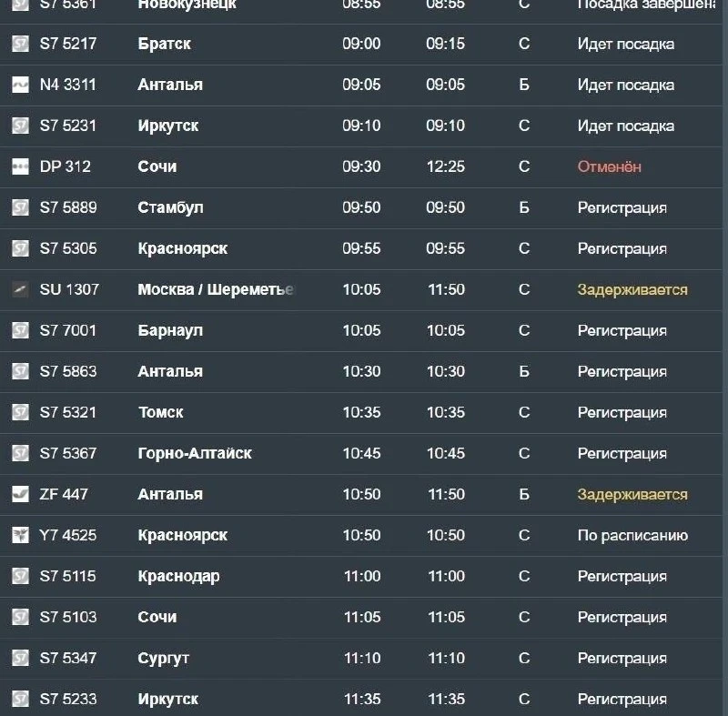The height and width of the screenshot is (716, 728).
Task: Click the Aeroflot logo beside SU 1307
Action: (20, 289)
